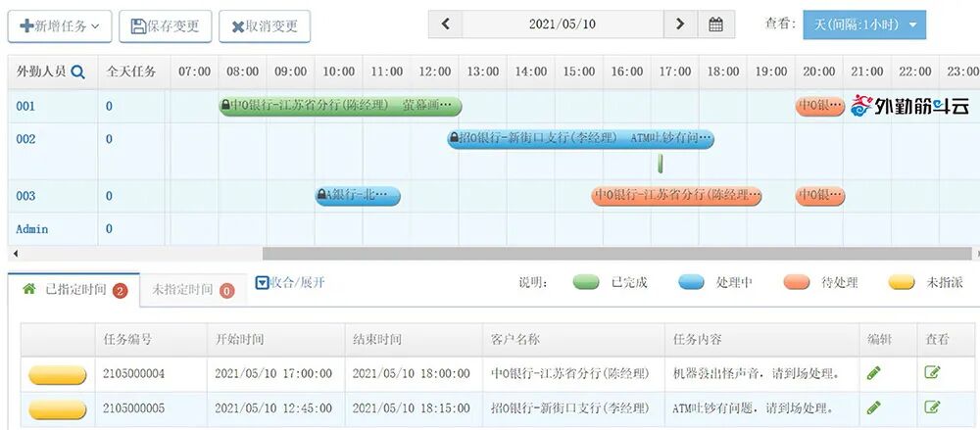View task 2105000004 details icon
Image resolution: width=980 pixels, height=430 pixels.
pyautogui.click(x=932, y=372)
